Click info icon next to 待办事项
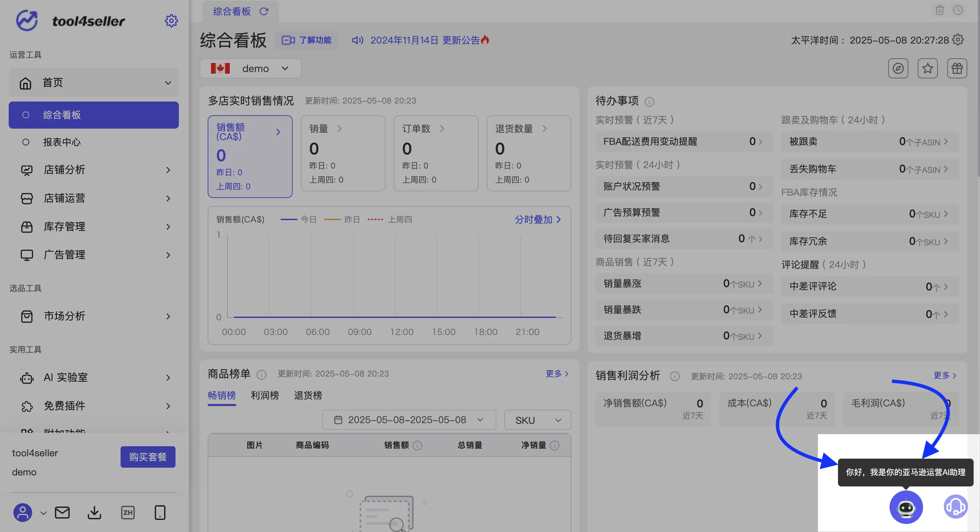Viewport: 980px width, 532px height. click(649, 102)
